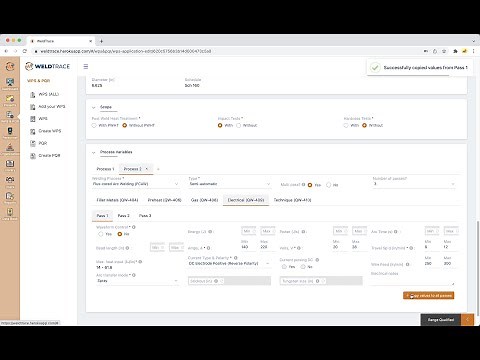Open the Data Bank rail icon

pyautogui.click(x=10, y=212)
